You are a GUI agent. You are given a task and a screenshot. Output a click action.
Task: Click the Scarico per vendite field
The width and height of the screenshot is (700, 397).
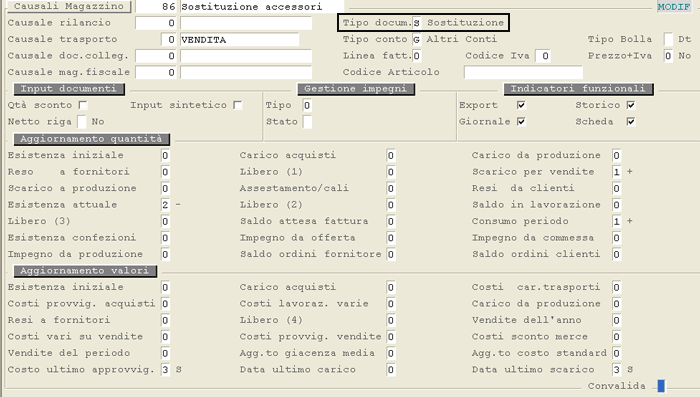pos(617,172)
